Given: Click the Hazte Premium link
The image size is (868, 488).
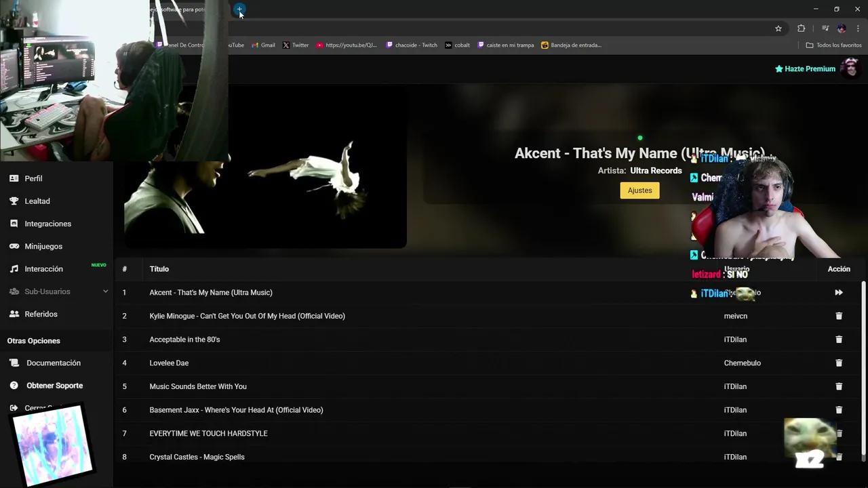Looking at the screenshot, I should click(x=805, y=69).
